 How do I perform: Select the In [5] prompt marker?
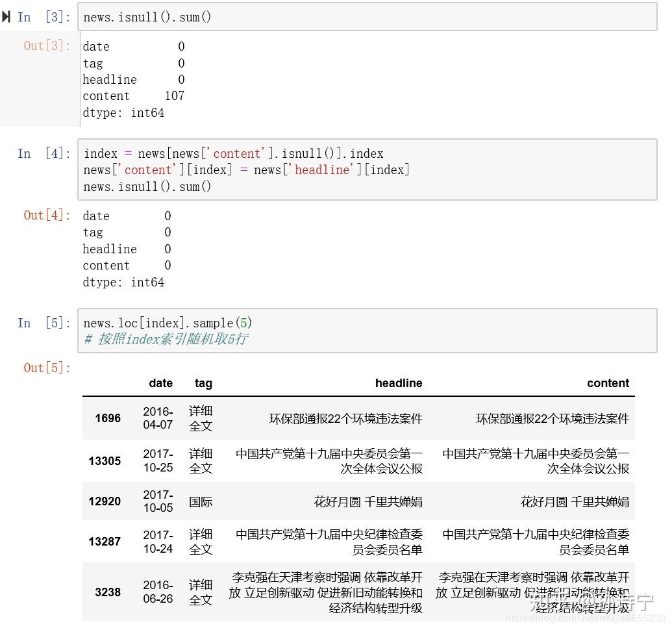(x=40, y=323)
